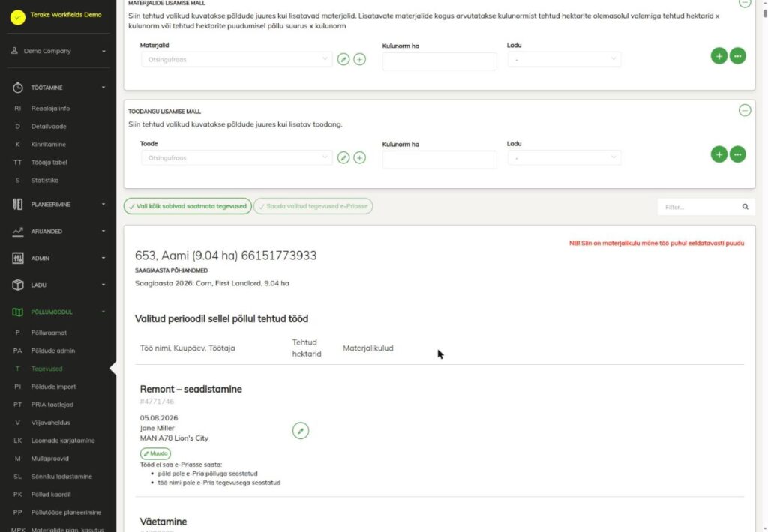Open Põllud kaardil
This screenshot has height=532, width=768.
(x=51, y=495)
